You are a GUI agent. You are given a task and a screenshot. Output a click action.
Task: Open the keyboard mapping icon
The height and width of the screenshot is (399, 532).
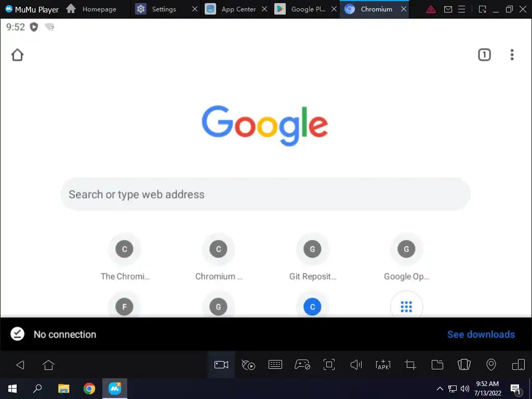275,365
